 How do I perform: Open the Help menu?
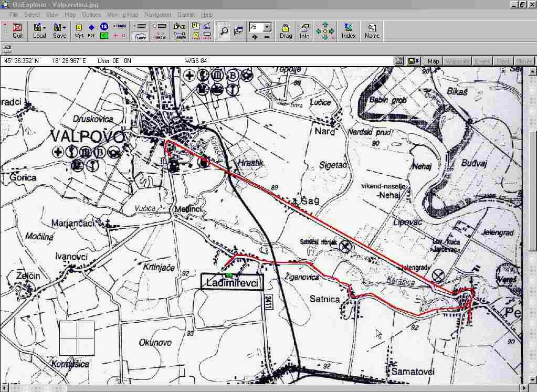[x=207, y=15]
